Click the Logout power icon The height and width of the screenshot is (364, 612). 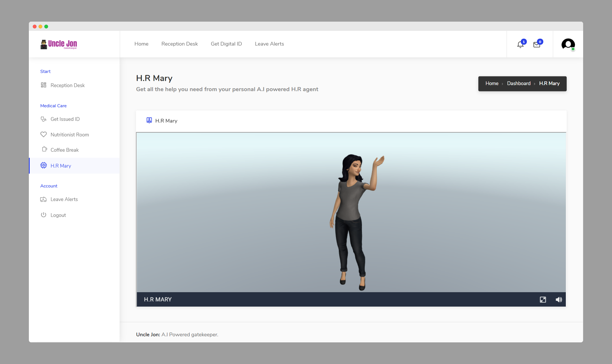[x=43, y=215]
